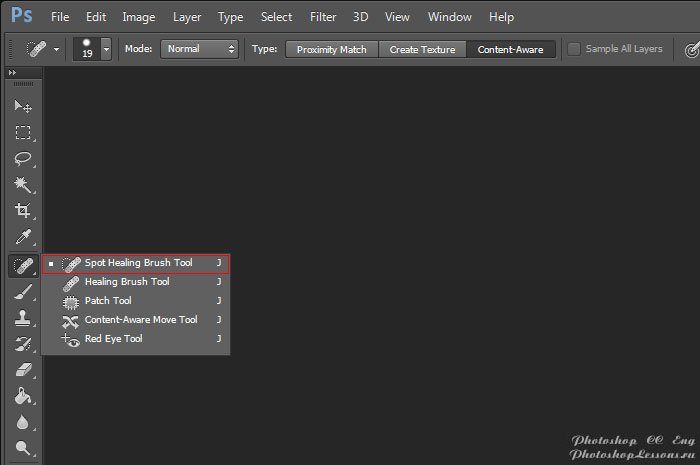This screenshot has height=465, width=700.
Task: Select the Rectangular Marquee tool
Action: click(22, 132)
